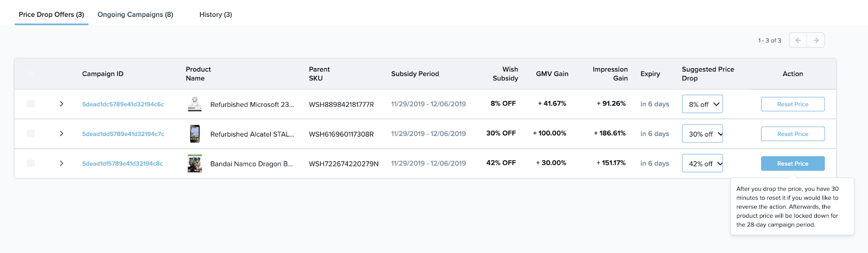The height and width of the screenshot is (253, 868).
Task: Reset Price for the Refurbished Alcatel row
Action: [x=793, y=134]
